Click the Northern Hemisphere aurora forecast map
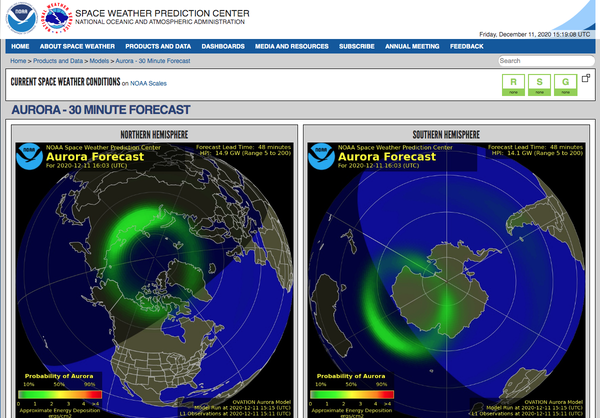The image size is (600, 418). point(155,280)
